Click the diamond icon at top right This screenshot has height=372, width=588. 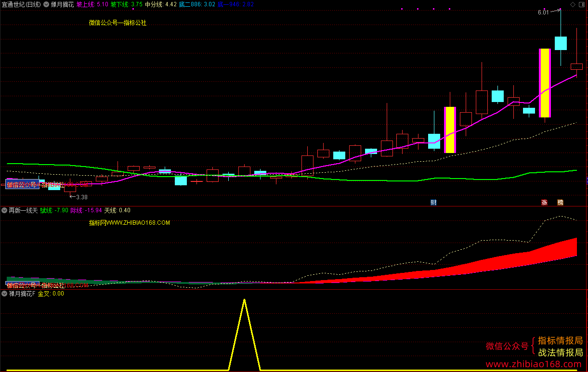(x=573, y=4)
